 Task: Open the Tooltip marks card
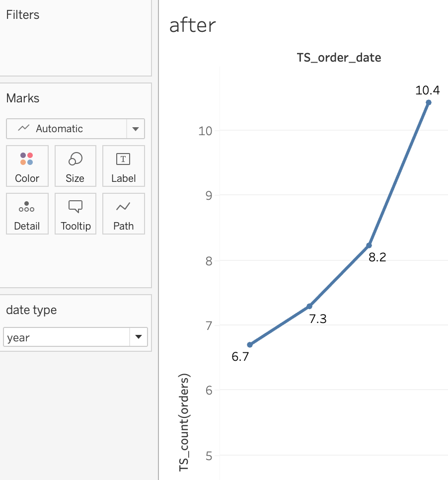tap(75, 214)
